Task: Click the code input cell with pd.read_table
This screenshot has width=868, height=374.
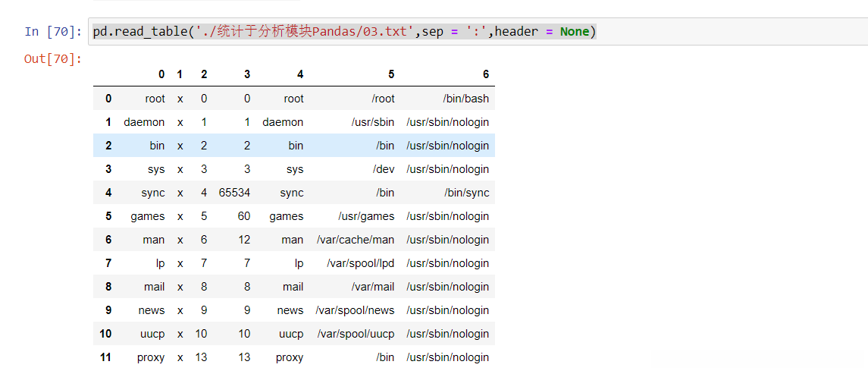Action: pos(477,32)
